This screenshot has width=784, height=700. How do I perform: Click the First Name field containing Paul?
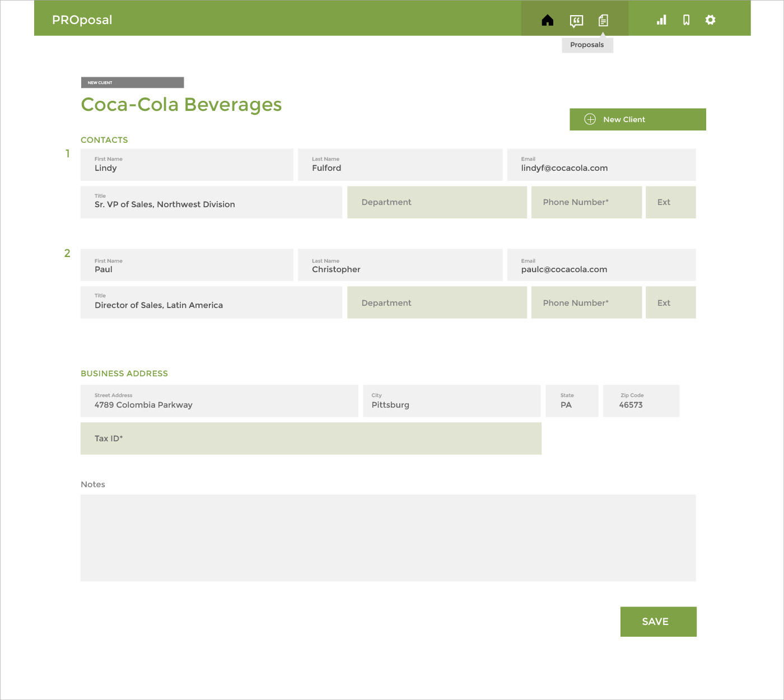187,265
